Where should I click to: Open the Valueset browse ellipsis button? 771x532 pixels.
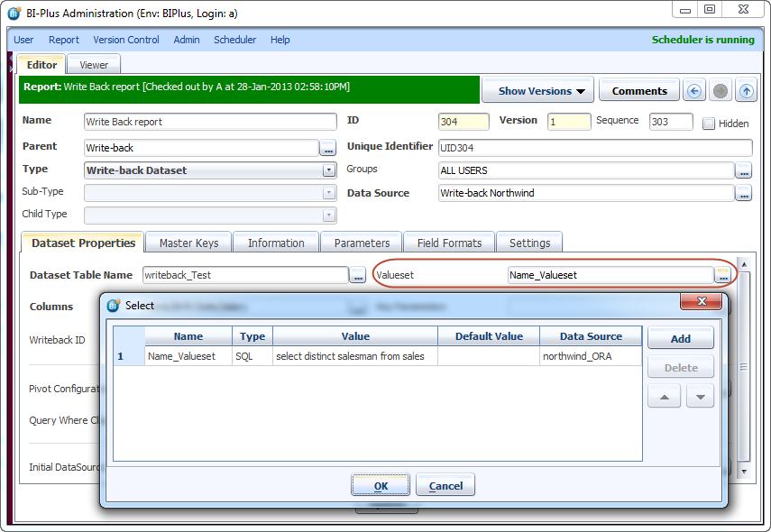pyautogui.click(x=723, y=276)
